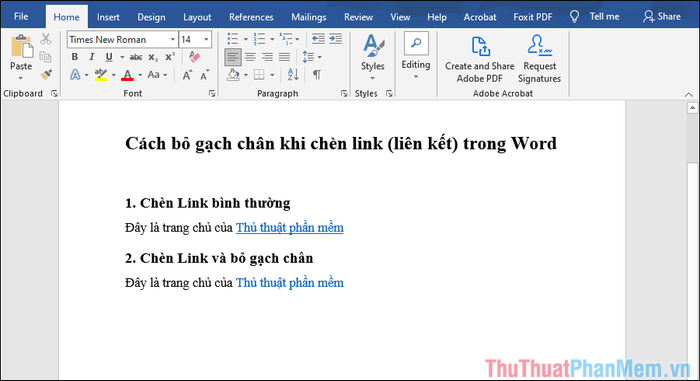
Task: Show paragraph marks pilcrow icon
Action: click(317, 75)
